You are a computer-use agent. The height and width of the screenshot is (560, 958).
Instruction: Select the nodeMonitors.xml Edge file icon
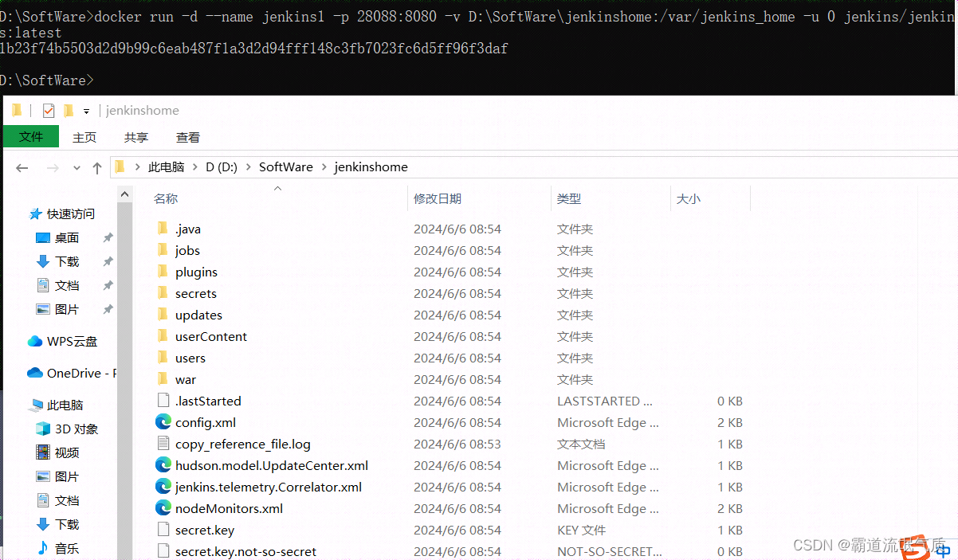163,508
